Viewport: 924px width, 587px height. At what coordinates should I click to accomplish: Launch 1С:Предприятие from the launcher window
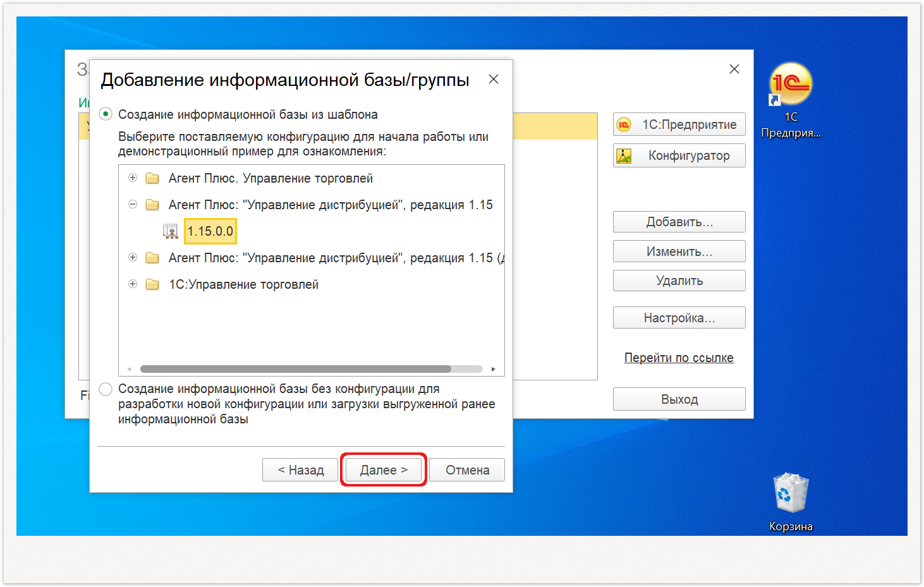pyautogui.click(x=679, y=124)
